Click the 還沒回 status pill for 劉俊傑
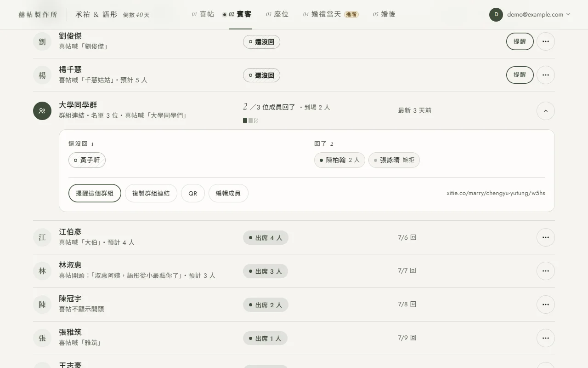 pyautogui.click(x=261, y=42)
